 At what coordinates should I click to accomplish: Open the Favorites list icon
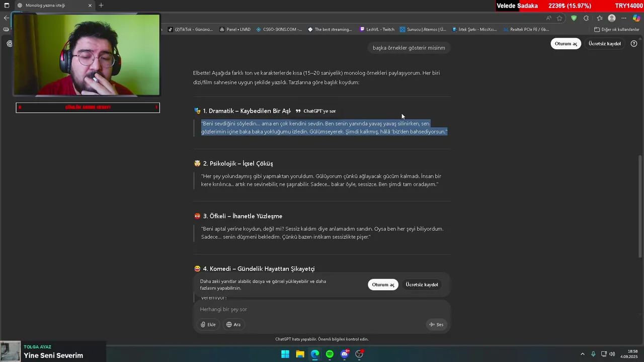599,18
